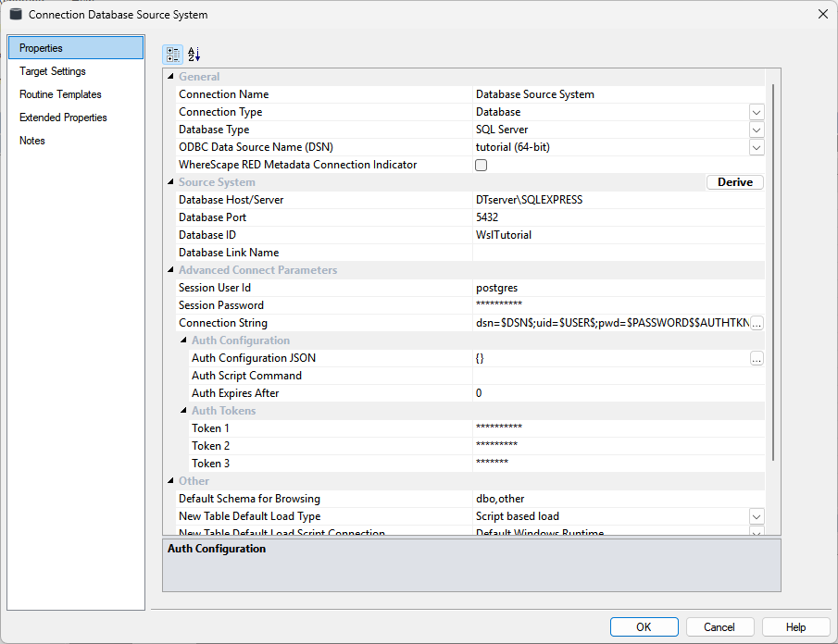Switch to Target Settings page
838x644 pixels.
click(x=53, y=71)
